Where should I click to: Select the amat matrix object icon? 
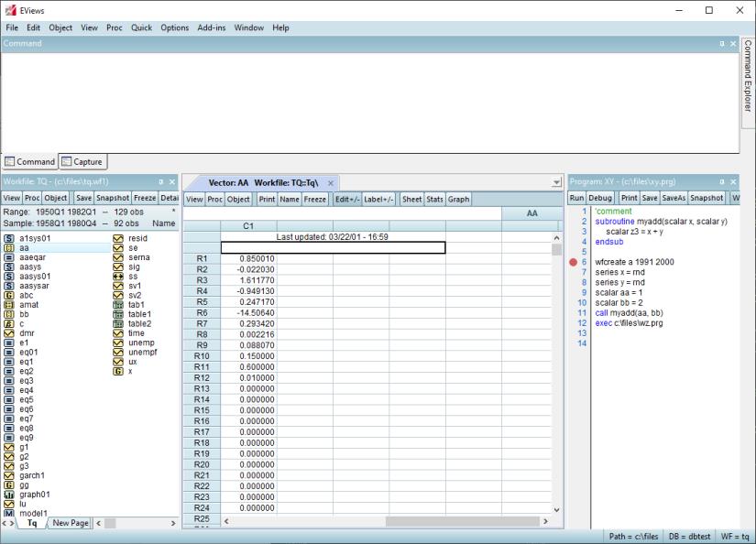[8, 305]
